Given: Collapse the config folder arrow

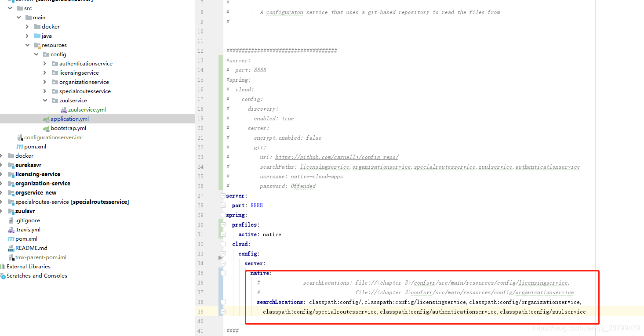Looking at the screenshot, I should tap(36, 54).
